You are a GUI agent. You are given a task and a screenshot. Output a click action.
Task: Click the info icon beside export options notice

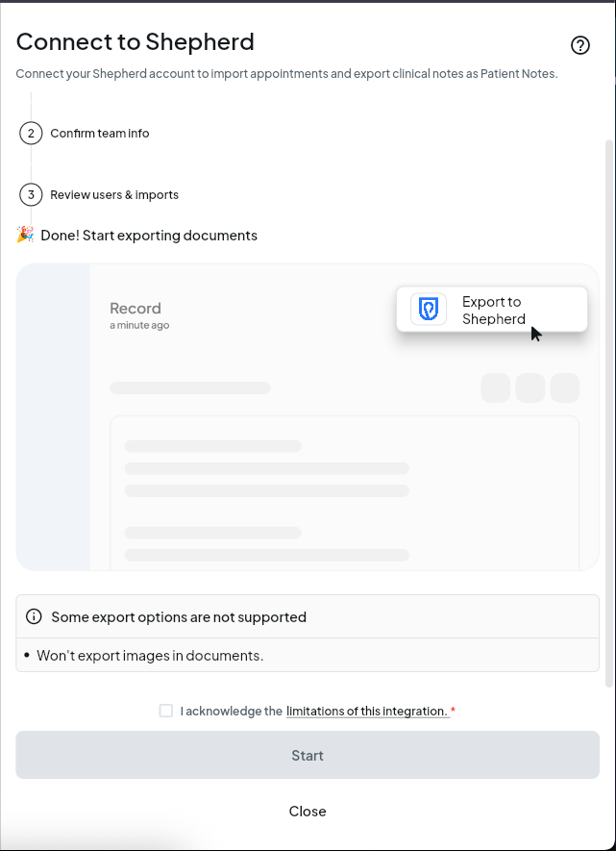[34, 616]
